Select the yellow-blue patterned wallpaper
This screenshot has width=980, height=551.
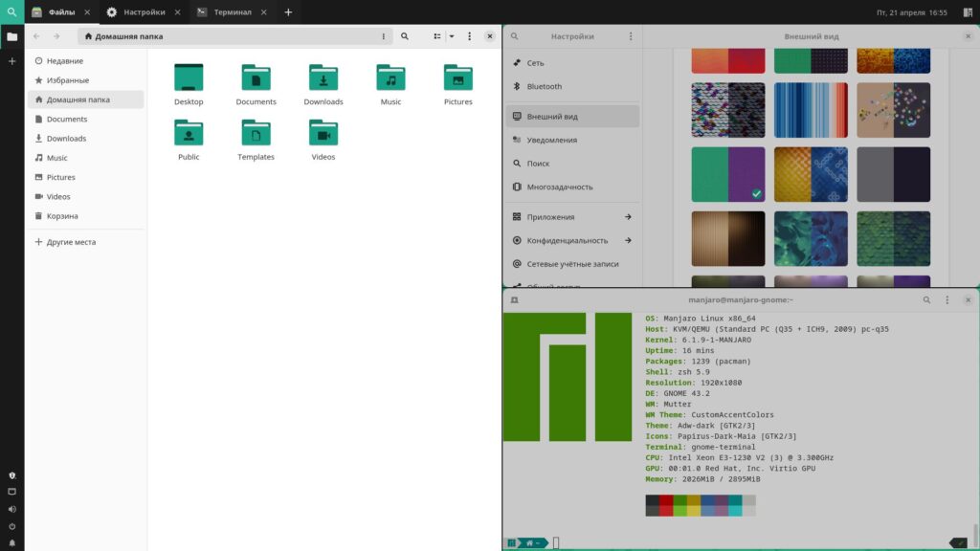coord(811,174)
